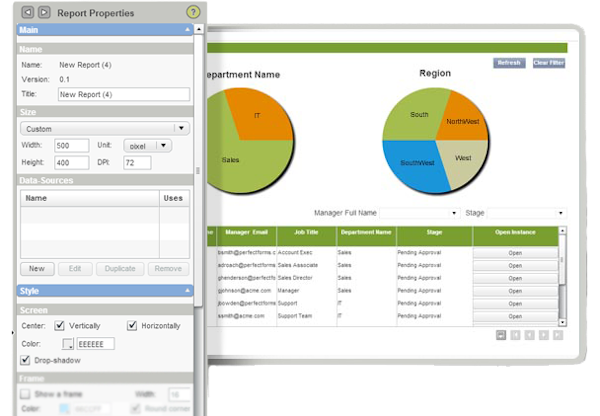Image resolution: width=600 pixels, height=416 pixels.
Task: Click the Title input field
Action: 124,94
